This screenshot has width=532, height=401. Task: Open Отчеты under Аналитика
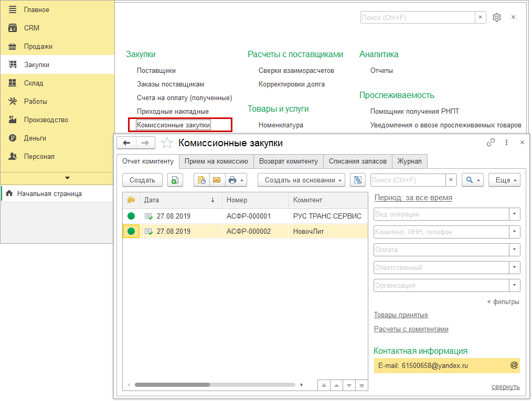(x=381, y=71)
